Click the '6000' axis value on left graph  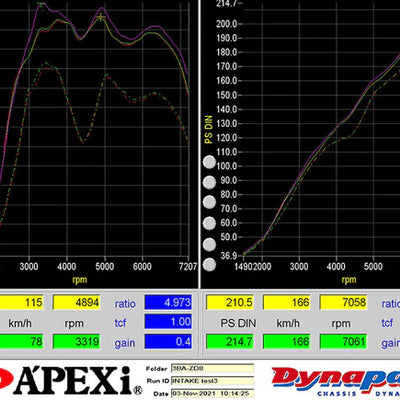coord(142,267)
